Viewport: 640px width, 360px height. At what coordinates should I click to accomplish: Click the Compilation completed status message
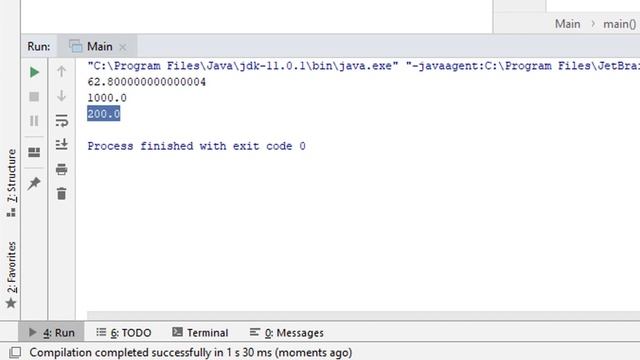pyautogui.click(x=191, y=352)
